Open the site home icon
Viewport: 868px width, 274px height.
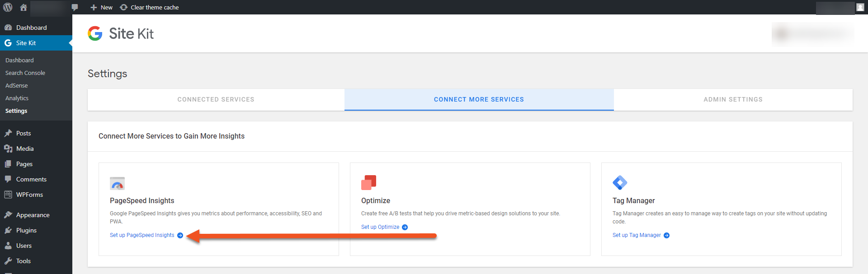click(24, 7)
